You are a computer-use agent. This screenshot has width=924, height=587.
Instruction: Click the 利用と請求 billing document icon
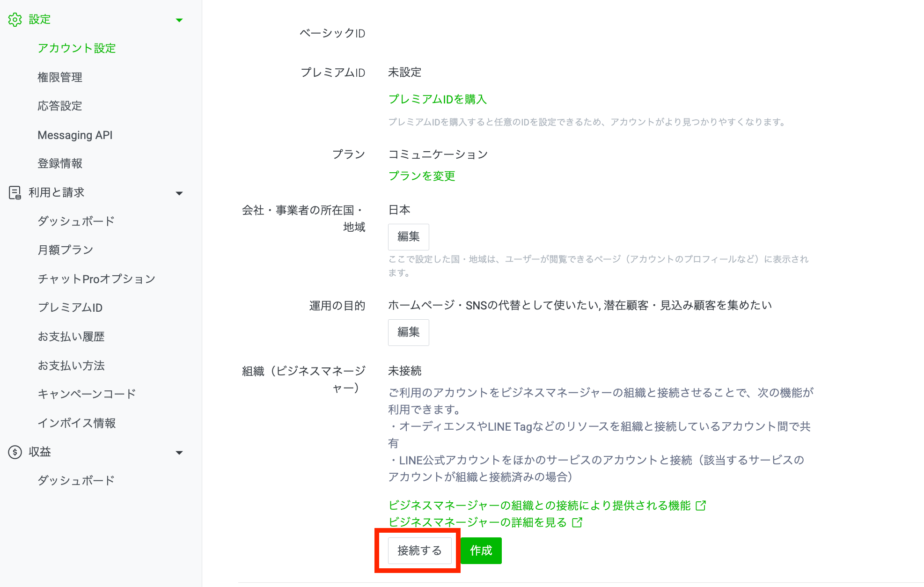tap(15, 192)
